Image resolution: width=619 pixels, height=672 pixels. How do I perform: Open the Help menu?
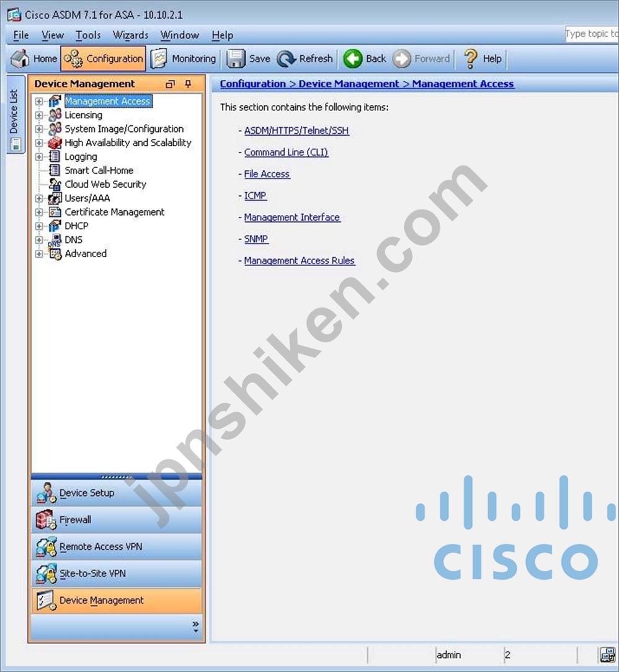tap(223, 35)
